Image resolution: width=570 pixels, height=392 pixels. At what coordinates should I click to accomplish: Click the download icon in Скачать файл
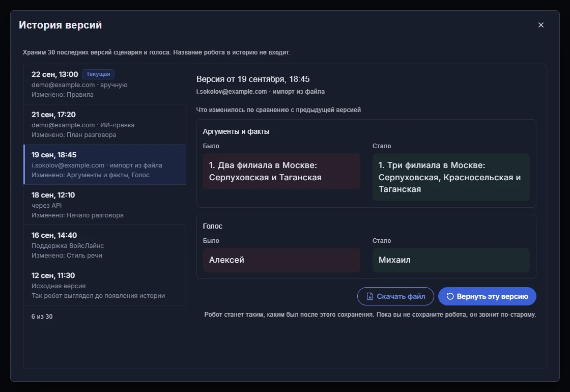click(369, 296)
